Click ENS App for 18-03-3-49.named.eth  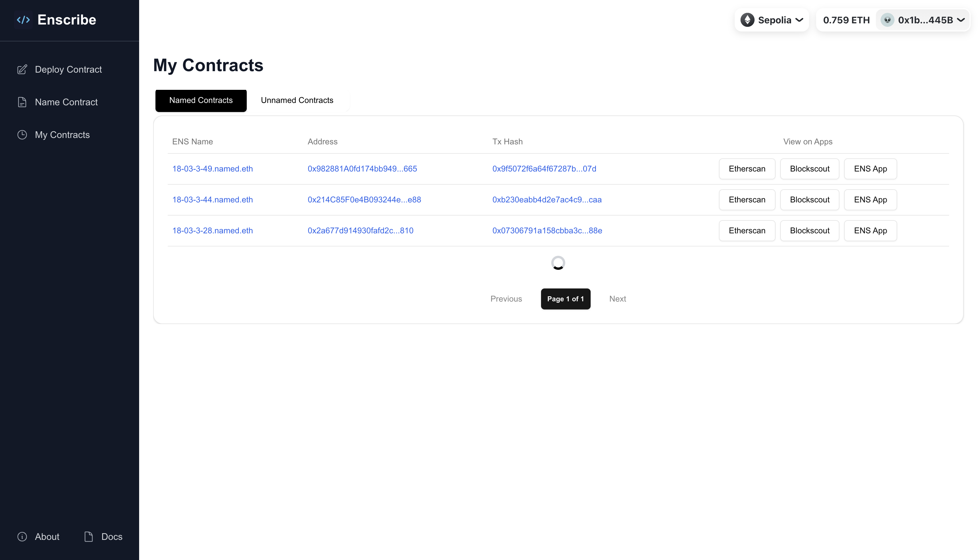point(870,169)
